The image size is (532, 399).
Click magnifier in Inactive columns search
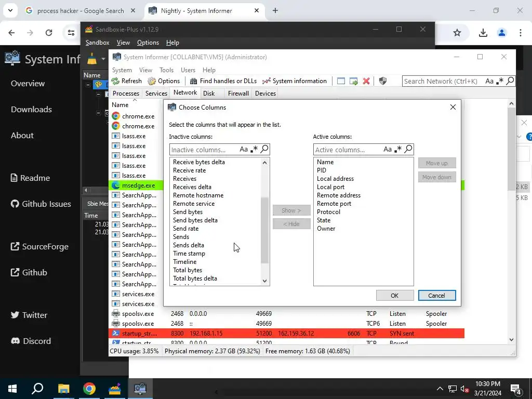[264, 149]
